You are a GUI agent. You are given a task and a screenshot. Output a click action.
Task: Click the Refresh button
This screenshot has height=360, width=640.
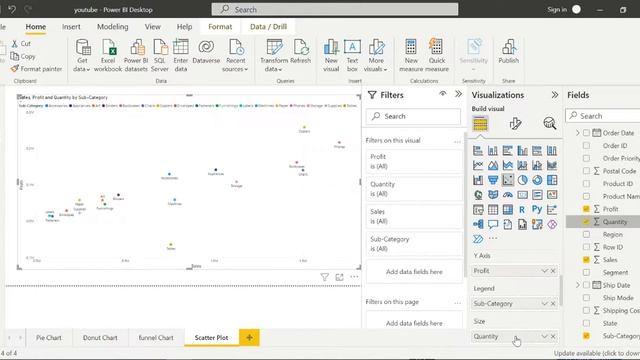(x=300, y=52)
